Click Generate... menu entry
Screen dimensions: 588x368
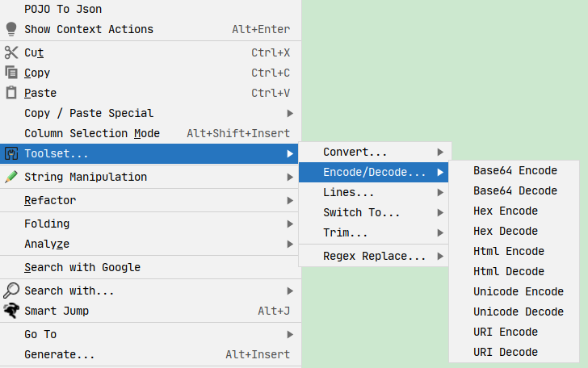click(60, 354)
